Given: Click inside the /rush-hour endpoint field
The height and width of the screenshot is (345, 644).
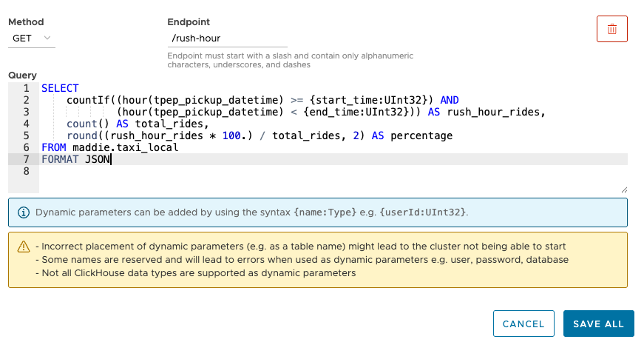Looking at the screenshot, I should [x=227, y=38].
